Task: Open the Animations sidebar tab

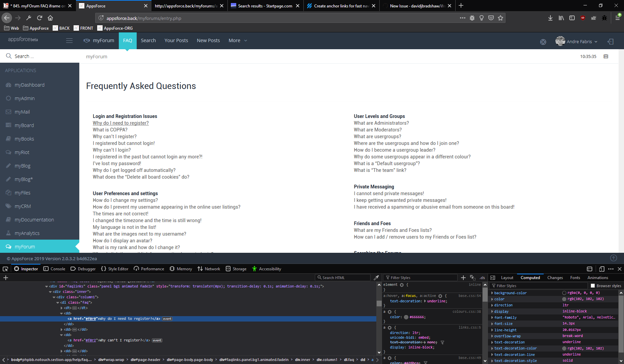Action: pos(598,278)
